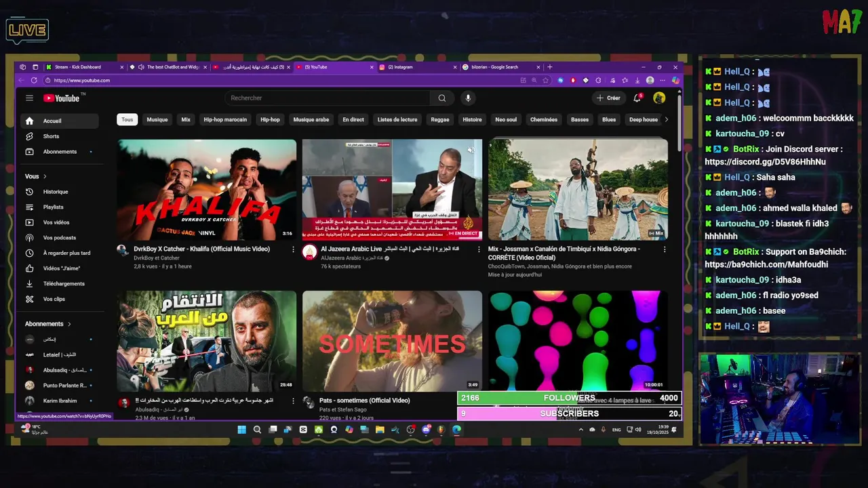Open the YouTube account avatar menu
868x488 pixels.
click(x=659, y=98)
